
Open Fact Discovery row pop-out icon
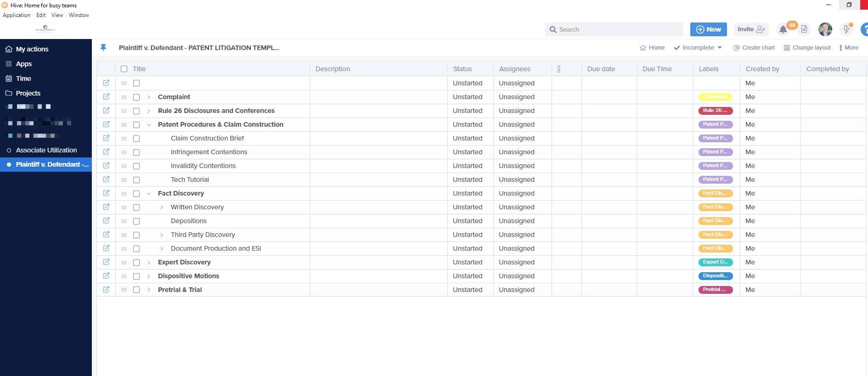pyautogui.click(x=106, y=193)
